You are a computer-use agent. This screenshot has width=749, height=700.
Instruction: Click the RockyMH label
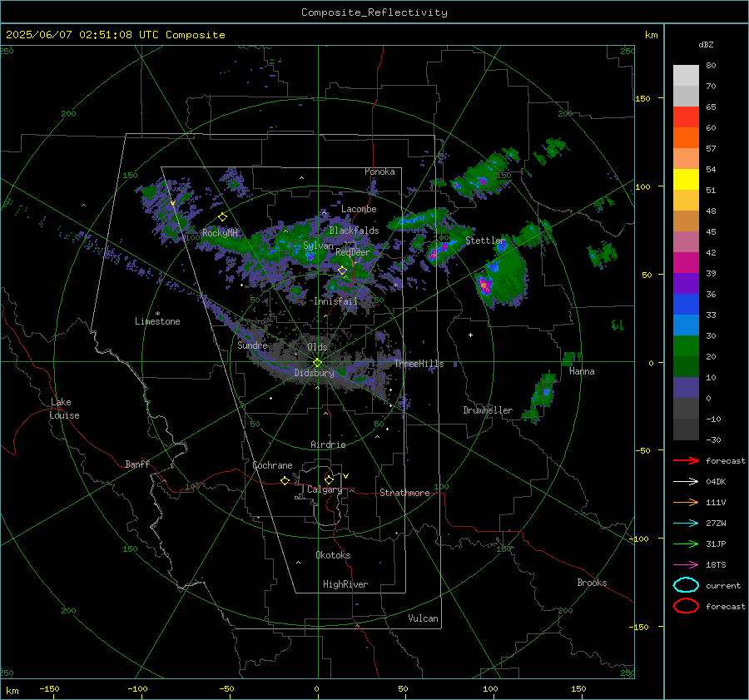coord(220,233)
